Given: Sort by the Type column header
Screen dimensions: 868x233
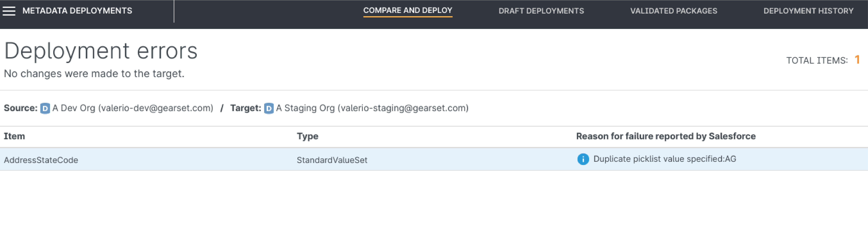Looking at the screenshot, I should pyautogui.click(x=307, y=136).
